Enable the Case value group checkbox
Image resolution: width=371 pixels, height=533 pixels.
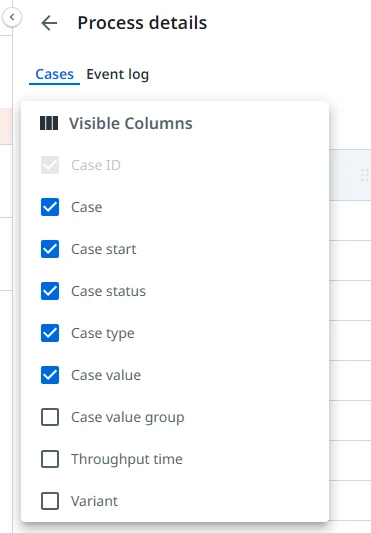tap(50, 417)
